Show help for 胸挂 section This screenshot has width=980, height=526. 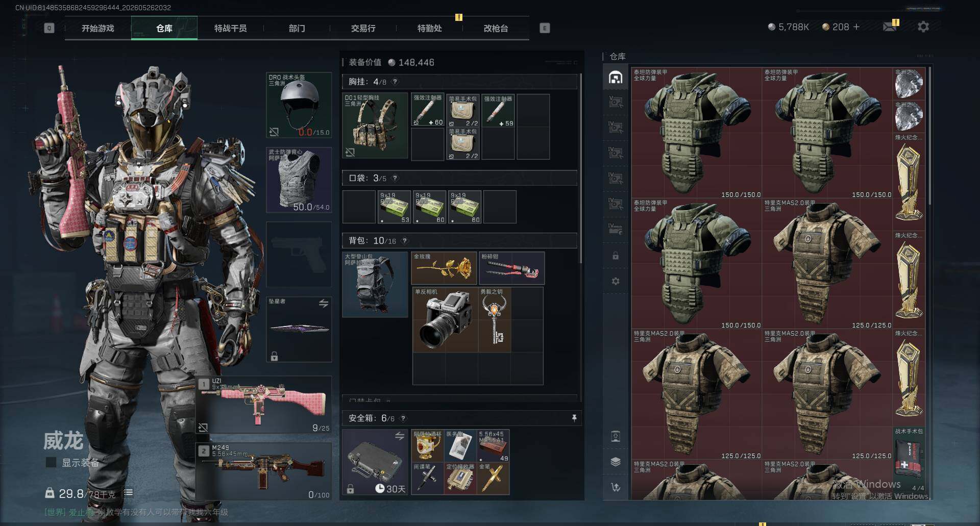[x=395, y=82]
